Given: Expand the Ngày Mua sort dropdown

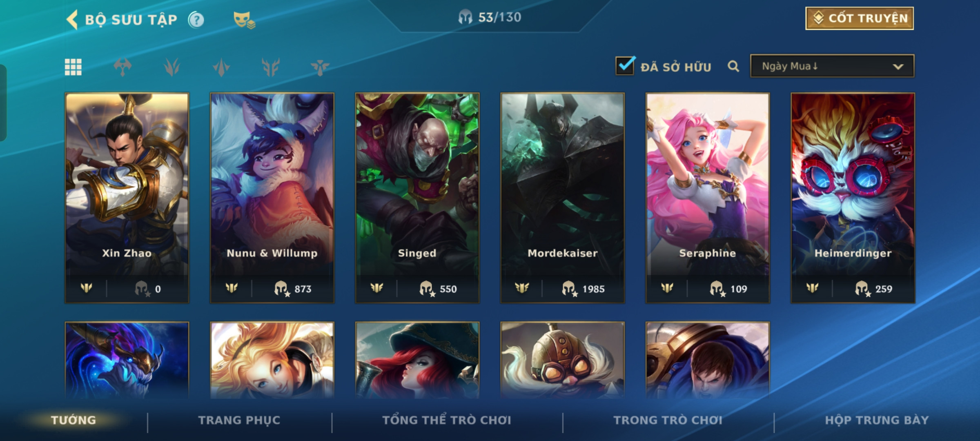Looking at the screenshot, I should click(x=832, y=66).
